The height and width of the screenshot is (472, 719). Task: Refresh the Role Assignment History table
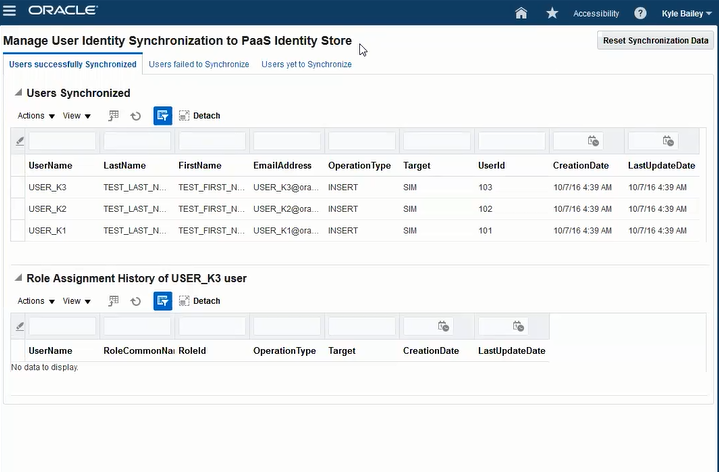point(135,301)
